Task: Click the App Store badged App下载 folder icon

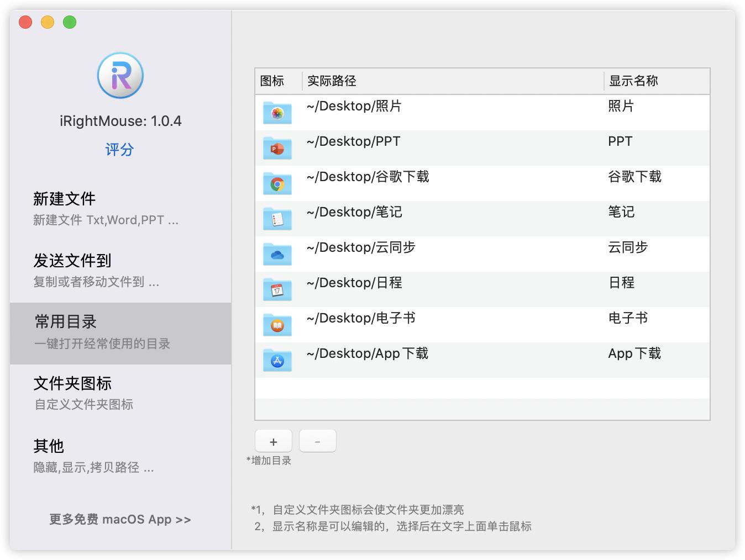Action: (277, 360)
